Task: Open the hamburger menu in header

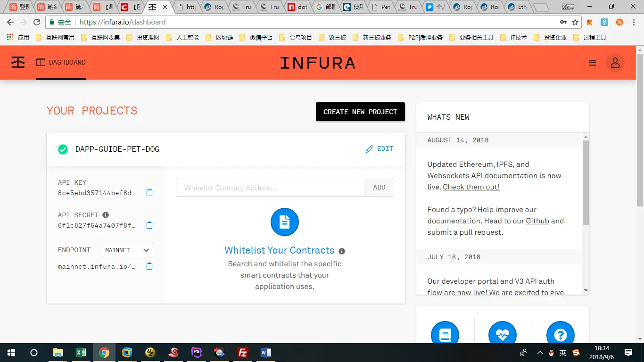Action: [x=593, y=63]
